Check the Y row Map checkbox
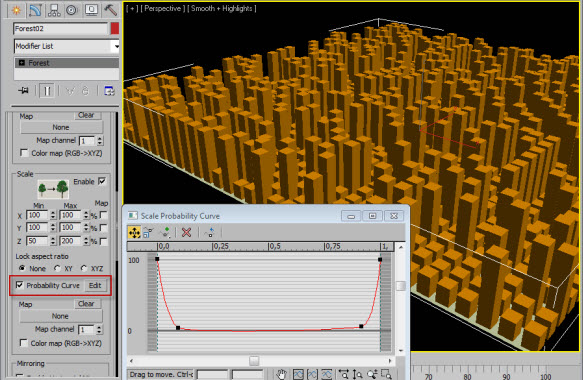 click(x=104, y=228)
